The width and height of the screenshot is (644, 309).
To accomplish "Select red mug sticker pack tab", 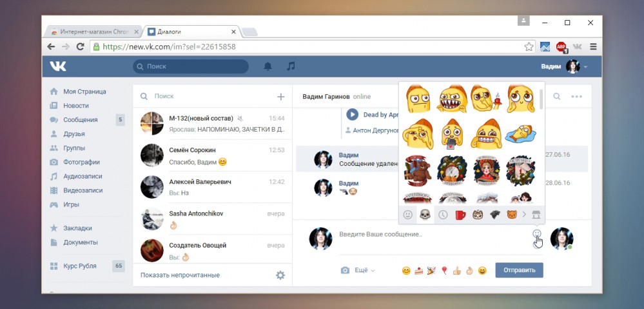I will click(x=460, y=214).
